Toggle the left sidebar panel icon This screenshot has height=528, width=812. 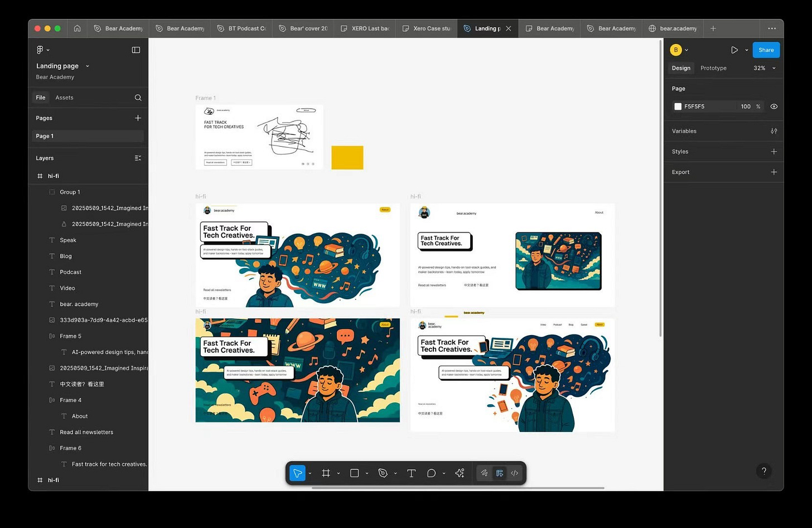pyautogui.click(x=136, y=50)
